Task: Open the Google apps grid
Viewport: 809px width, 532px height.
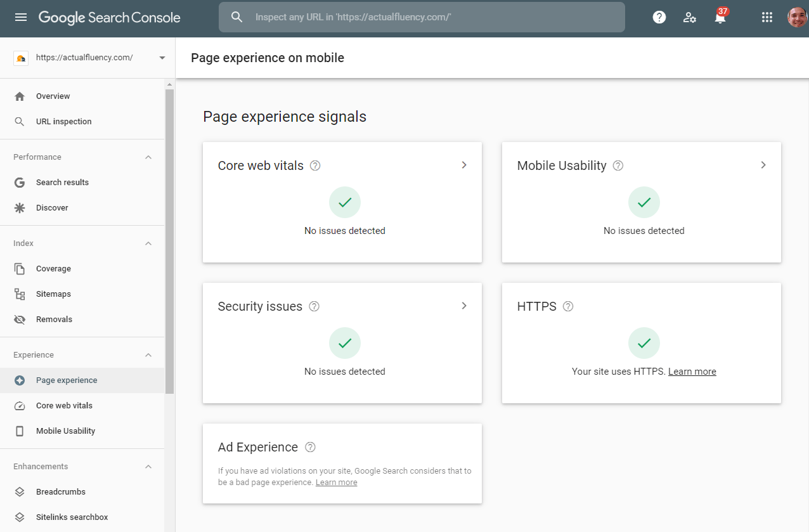Action: point(767,18)
